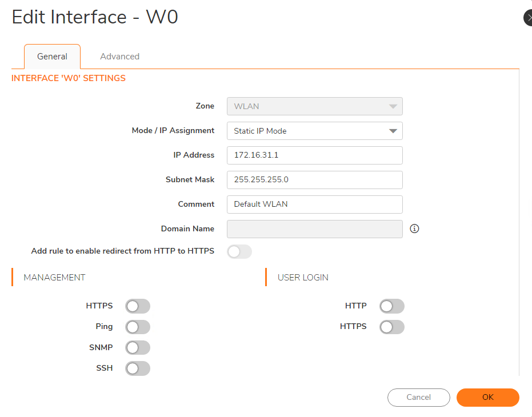Enable HTTP user login

tap(392, 306)
